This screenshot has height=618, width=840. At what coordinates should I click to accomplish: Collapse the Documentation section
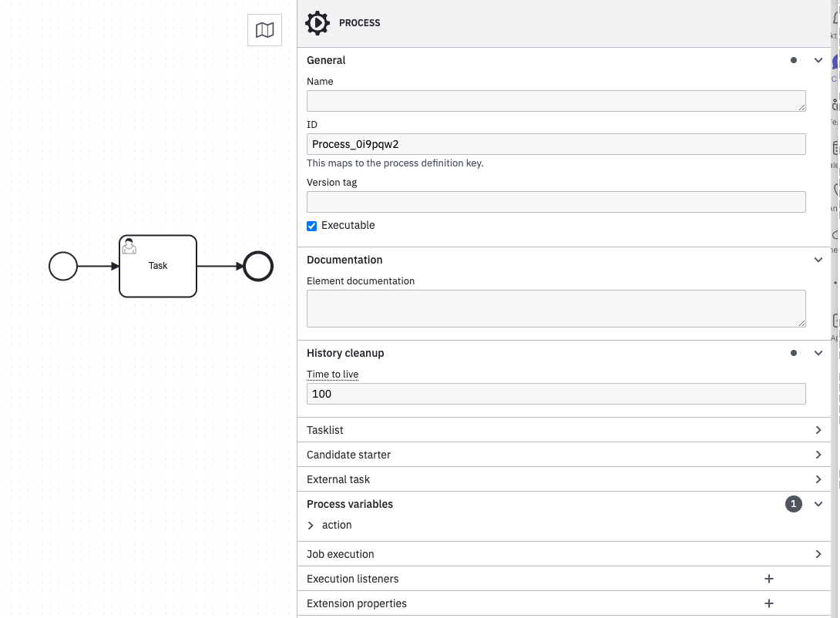818,260
